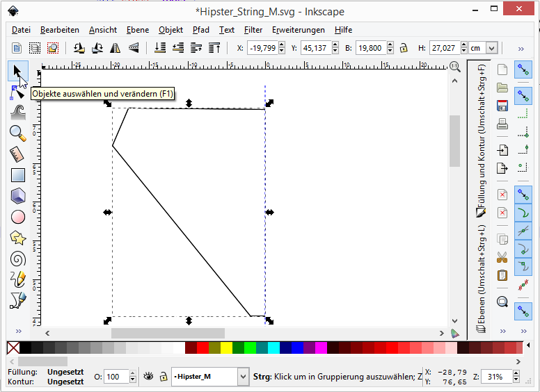
Task: Toggle the current layer lock icon
Action: pyautogui.click(x=163, y=377)
